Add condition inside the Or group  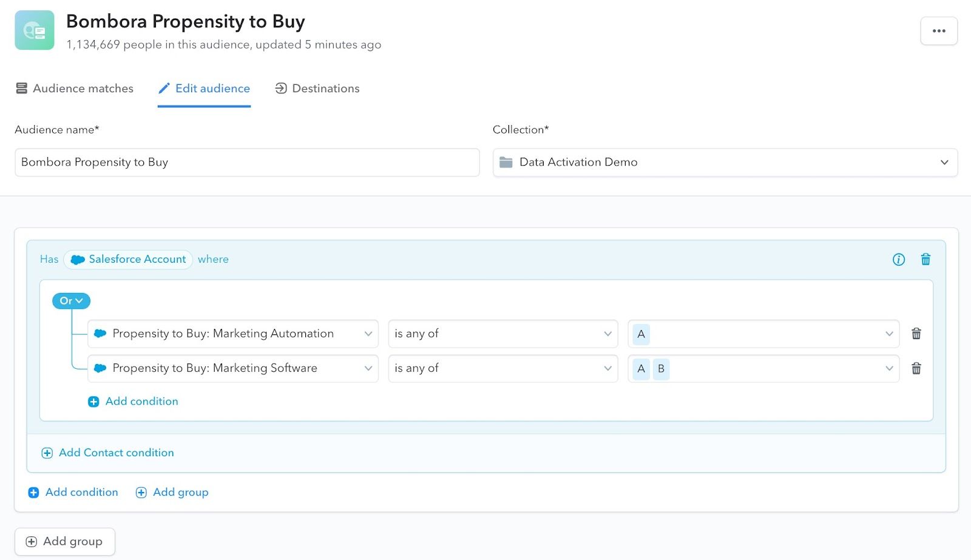point(134,402)
